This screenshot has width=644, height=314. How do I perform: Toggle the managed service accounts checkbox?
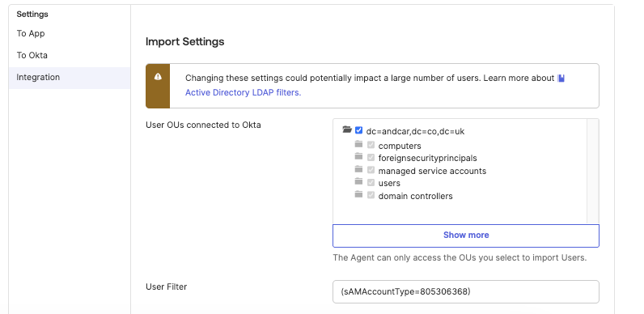pos(371,170)
